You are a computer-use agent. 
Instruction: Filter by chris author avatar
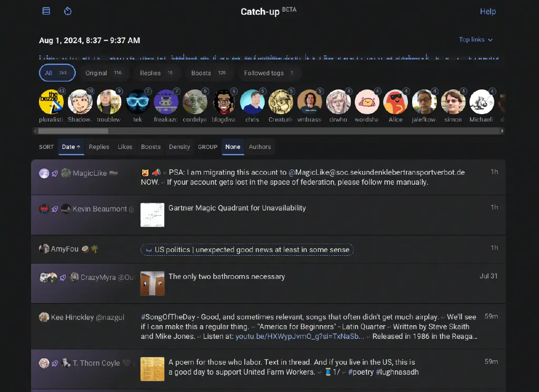coord(252,102)
